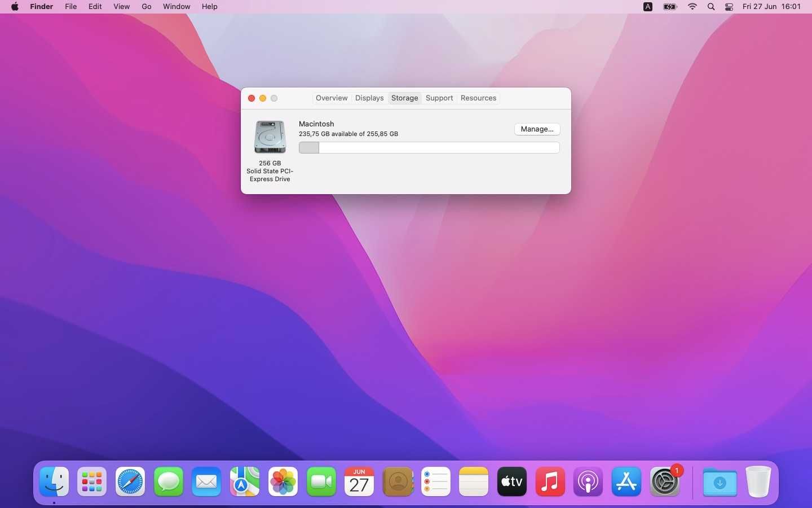Click the 256 GB Solid State label

[x=270, y=171]
